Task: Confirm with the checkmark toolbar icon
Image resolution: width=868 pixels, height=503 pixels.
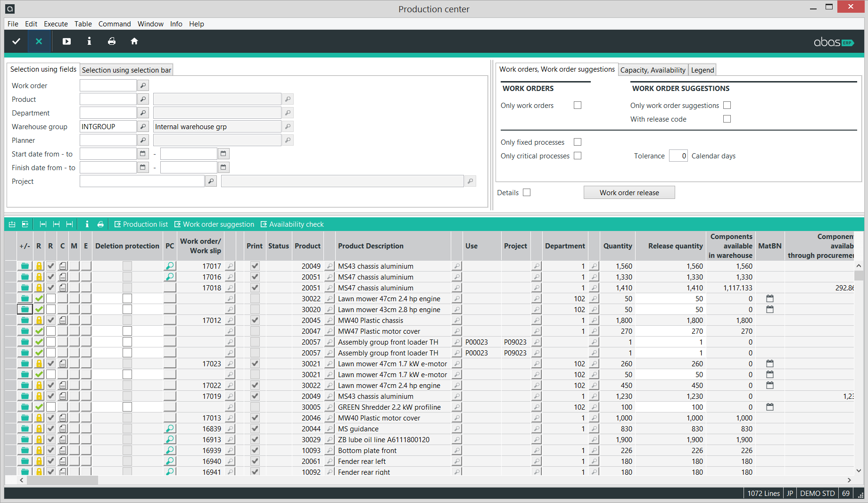Action: pos(16,41)
